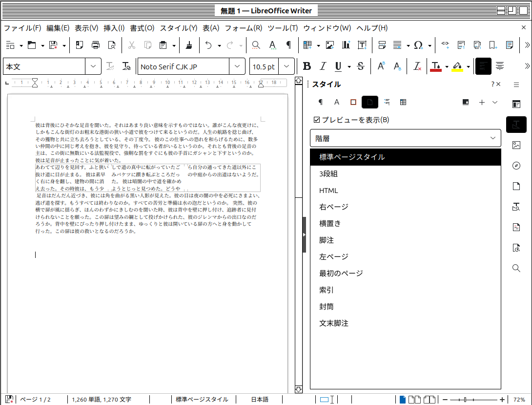Select 最初のページ page style
The image size is (532, 405).
(406, 274)
